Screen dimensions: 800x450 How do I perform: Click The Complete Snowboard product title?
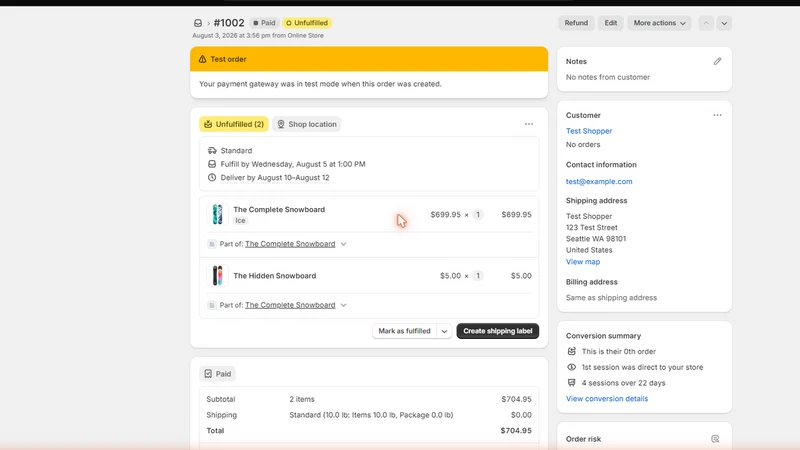coord(279,210)
